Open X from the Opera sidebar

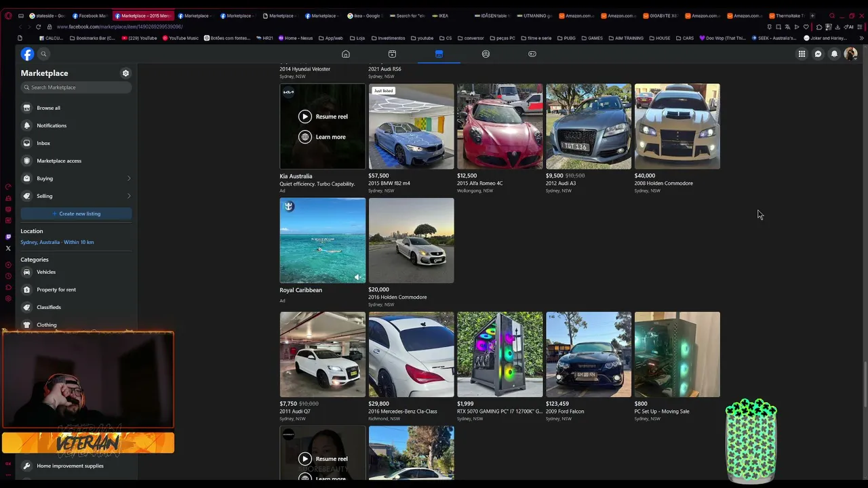8,248
